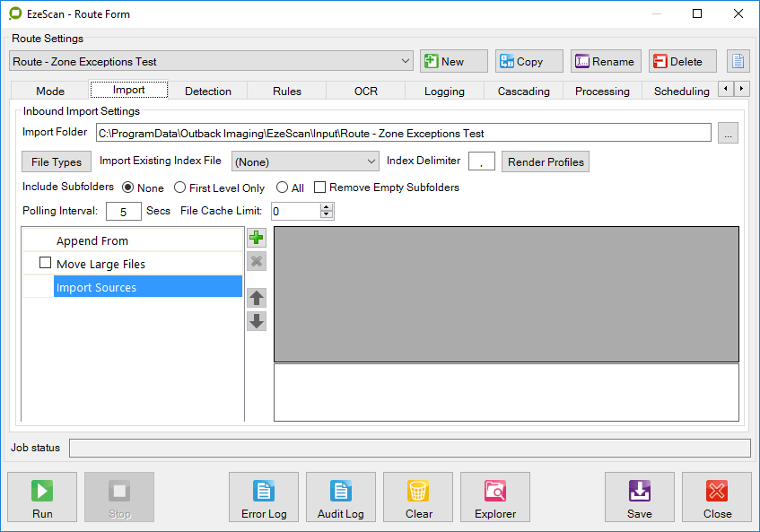Image resolution: width=760 pixels, height=532 pixels.
Task: Click the move down arrow icon
Action: pyautogui.click(x=257, y=321)
